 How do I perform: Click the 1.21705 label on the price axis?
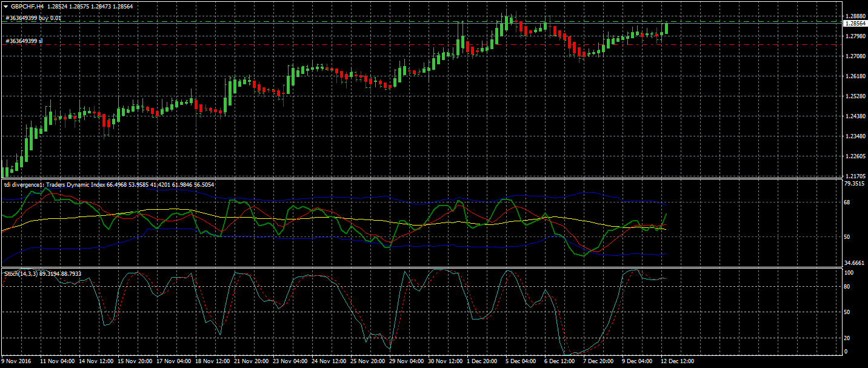(x=853, y=176)
